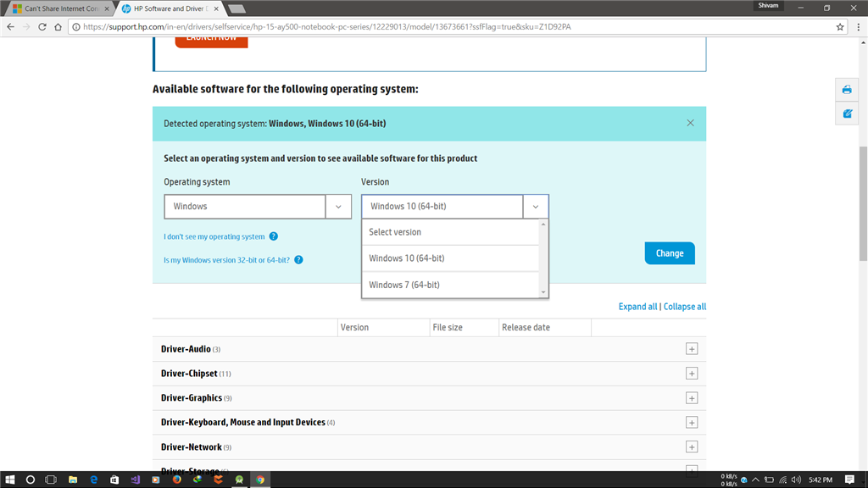Go back in browser
The image size is (868, 488).
10,26
